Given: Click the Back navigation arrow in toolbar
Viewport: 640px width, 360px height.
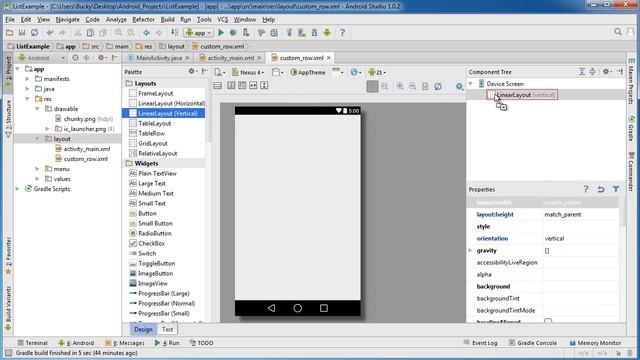Looking at the screenshot, I should point(146,33).
